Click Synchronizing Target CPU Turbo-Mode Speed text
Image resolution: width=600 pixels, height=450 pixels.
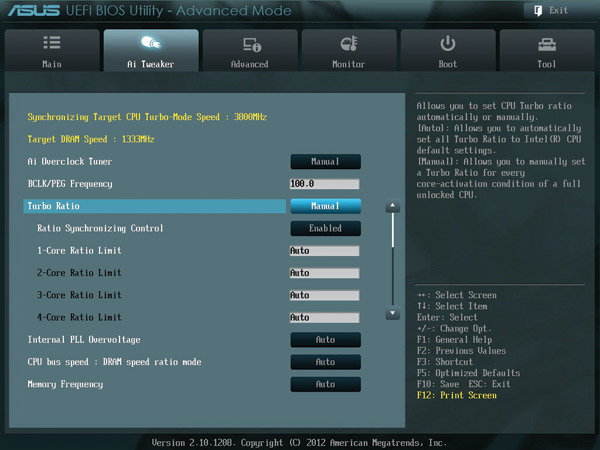click(x=147, y=117)
